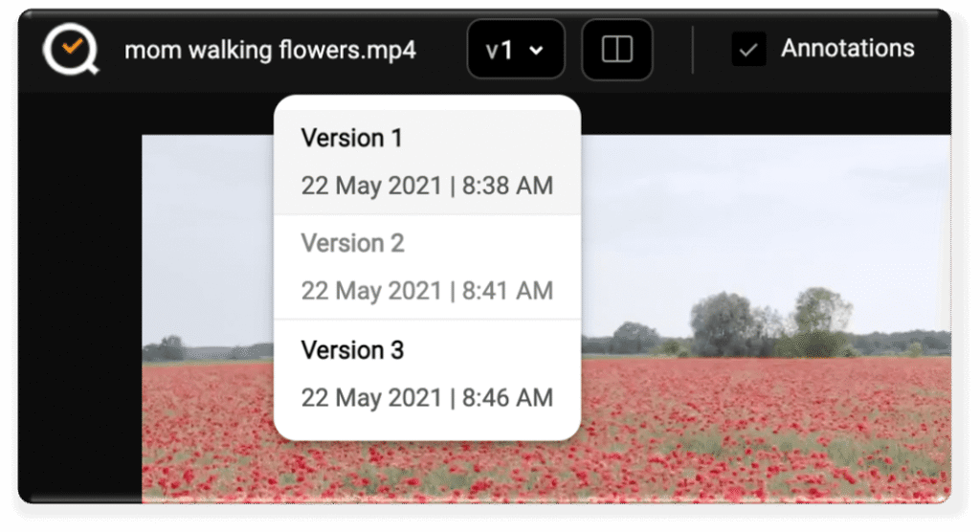The width and height of the screenshot is (980, 532).
Task: Click the Annotations label text
Action: (847, 49)
